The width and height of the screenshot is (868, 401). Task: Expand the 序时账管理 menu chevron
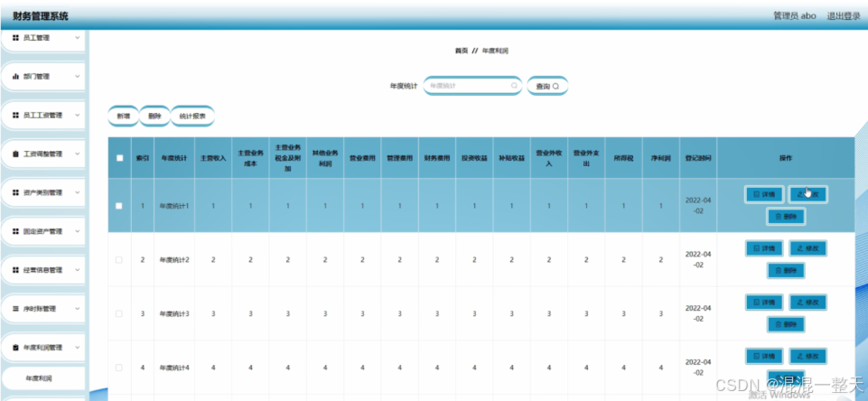tap(77, 309)
